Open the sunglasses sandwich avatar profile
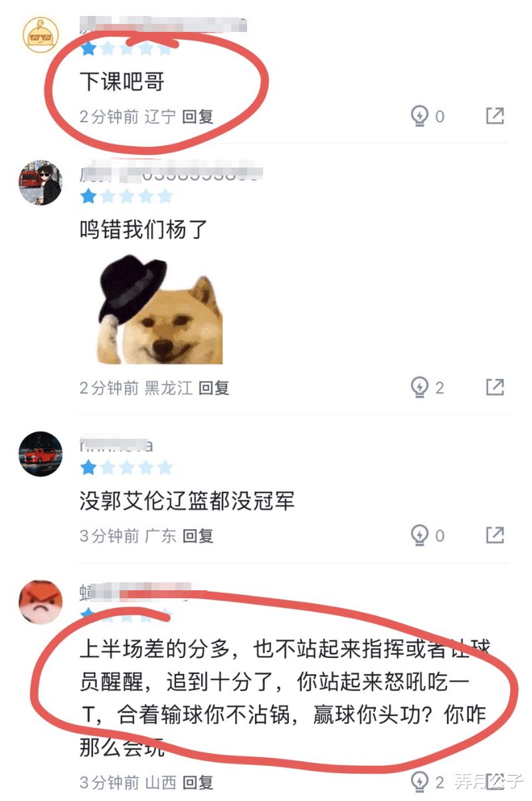This screenshot has width=532, height=801. point(41,35)
